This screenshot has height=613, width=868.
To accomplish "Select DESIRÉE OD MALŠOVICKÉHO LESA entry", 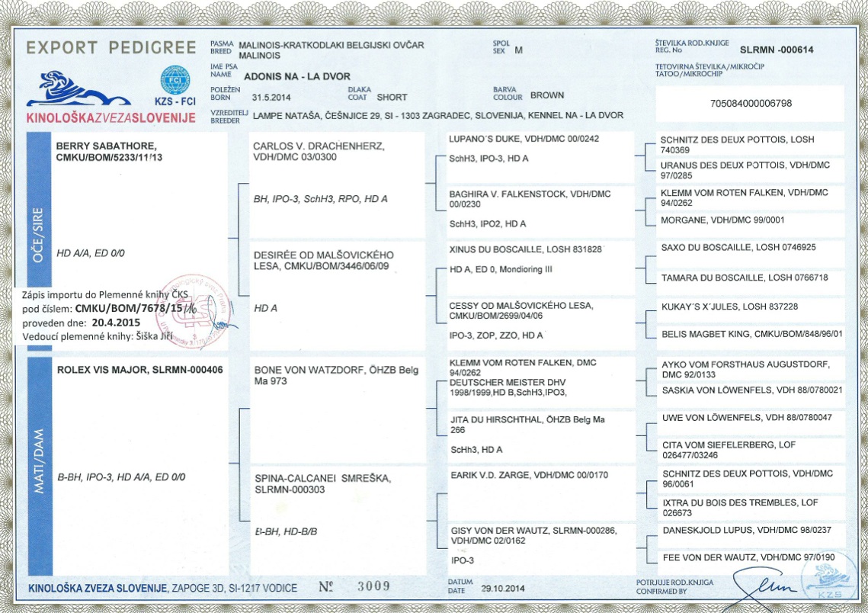I will pos(337,296).
